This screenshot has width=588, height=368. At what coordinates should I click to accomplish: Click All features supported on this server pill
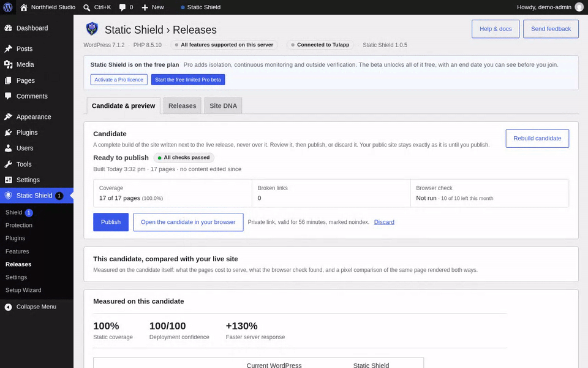[224, 45]
